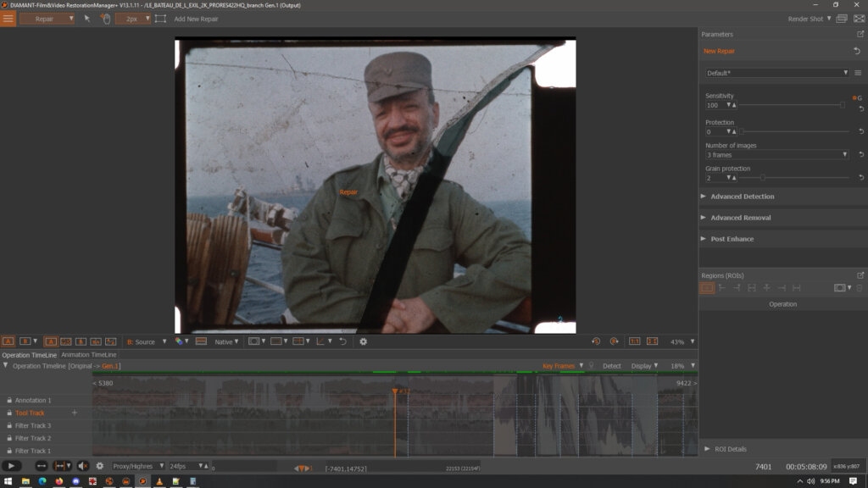Click the Sensitivity value field
Image resolution: width=868 pixels, height=488 pixels.
point(715,105)
